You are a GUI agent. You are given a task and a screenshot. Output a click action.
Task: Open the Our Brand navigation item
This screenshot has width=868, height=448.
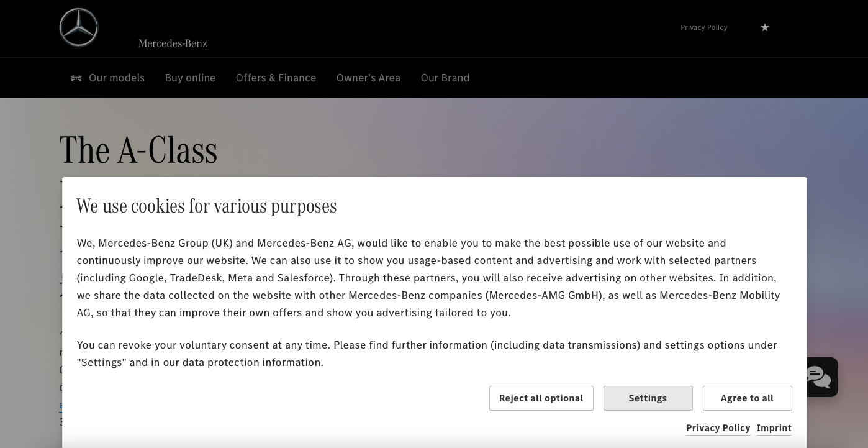click(445, 78)
